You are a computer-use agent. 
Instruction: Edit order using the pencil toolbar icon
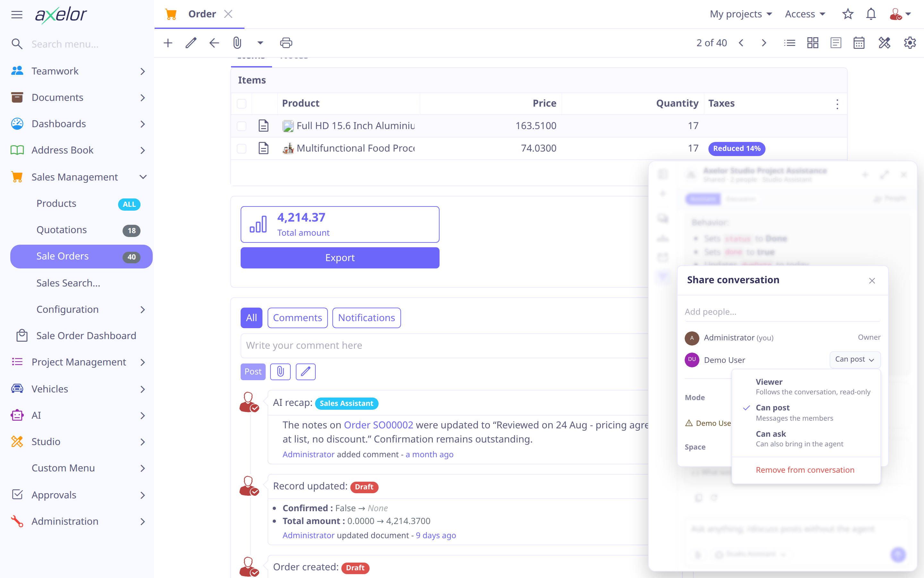click(x=191, y=43)
